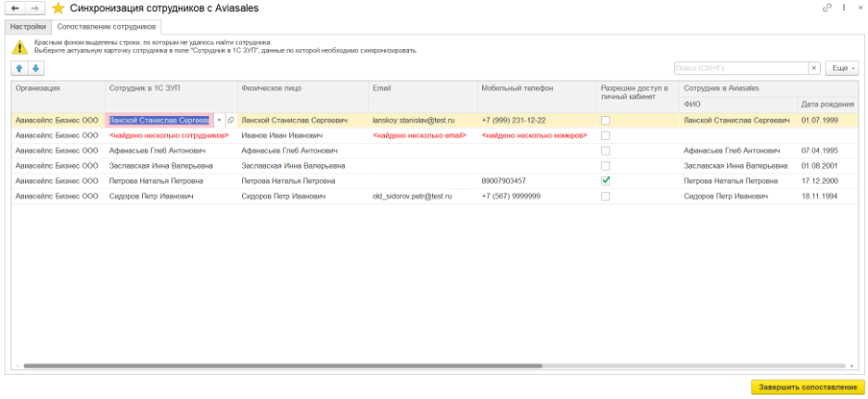Toggle the yellow favorites star
868x399 pixels.
click(58, 8)
